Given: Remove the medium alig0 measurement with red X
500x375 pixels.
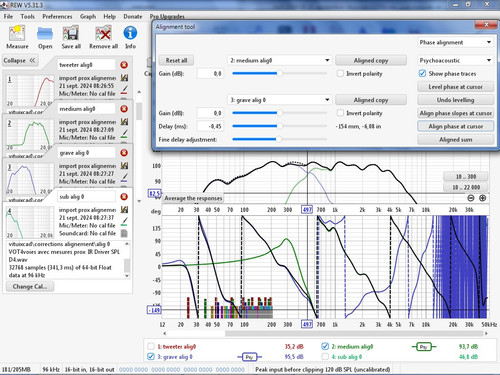Looking at the screenshot, I should coord(124,109).
